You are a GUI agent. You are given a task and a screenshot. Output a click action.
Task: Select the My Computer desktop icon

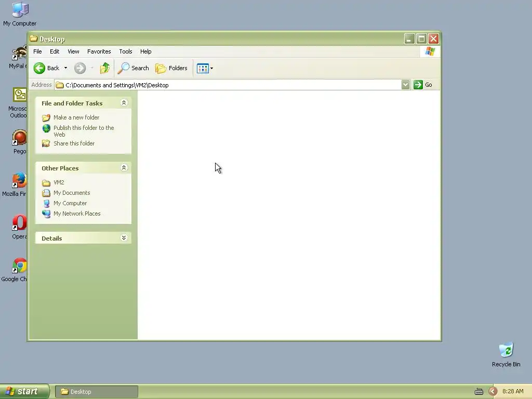20,14
